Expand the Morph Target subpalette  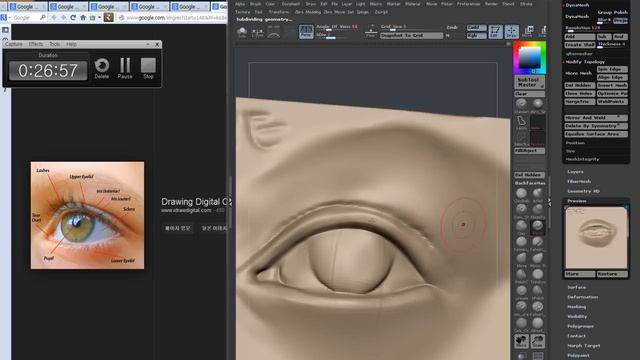click(584, 346)
